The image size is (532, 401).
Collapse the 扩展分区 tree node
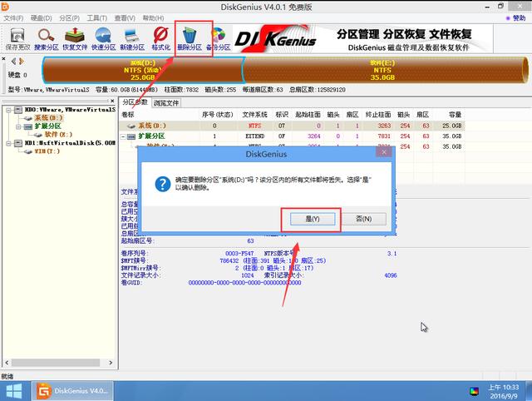[x=18, y=126]
